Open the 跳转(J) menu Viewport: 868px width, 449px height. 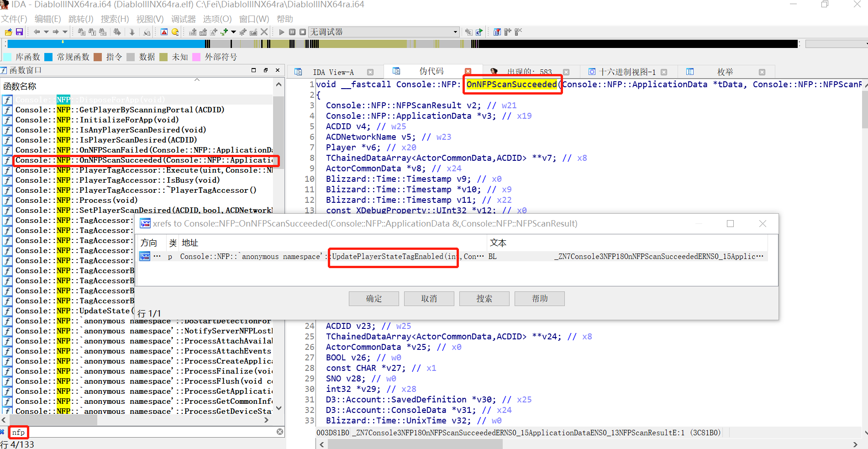coord(81,19)
